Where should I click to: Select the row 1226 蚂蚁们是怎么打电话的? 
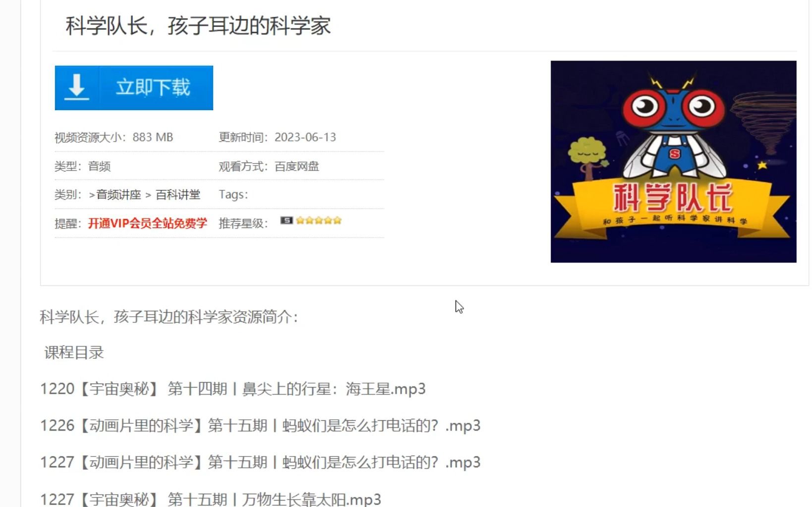tap(260, 426)
